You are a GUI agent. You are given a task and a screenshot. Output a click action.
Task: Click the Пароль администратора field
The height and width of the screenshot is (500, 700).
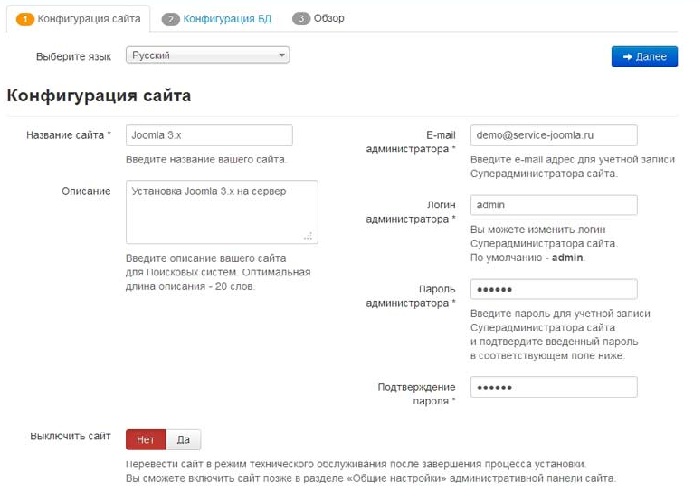tap(553, 289)
